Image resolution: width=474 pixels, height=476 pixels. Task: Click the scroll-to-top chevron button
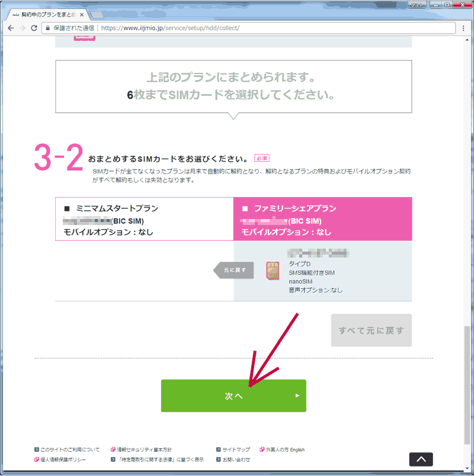[421, 459]
